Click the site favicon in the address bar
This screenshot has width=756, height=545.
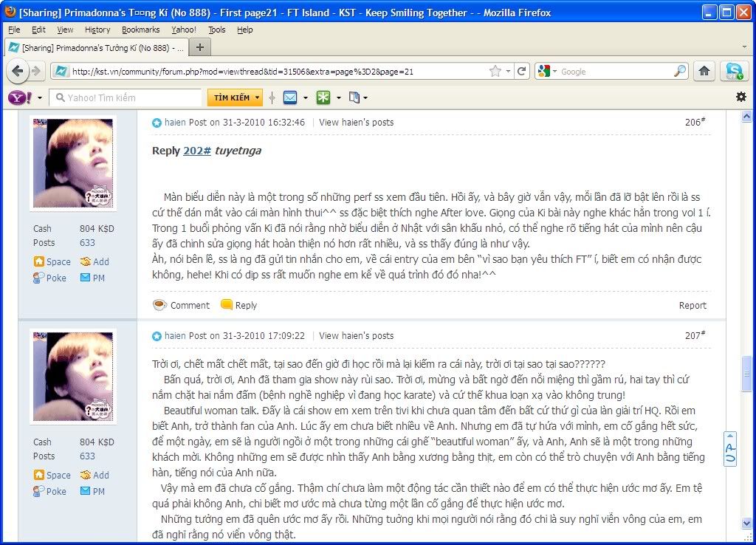tap(61, 72)
